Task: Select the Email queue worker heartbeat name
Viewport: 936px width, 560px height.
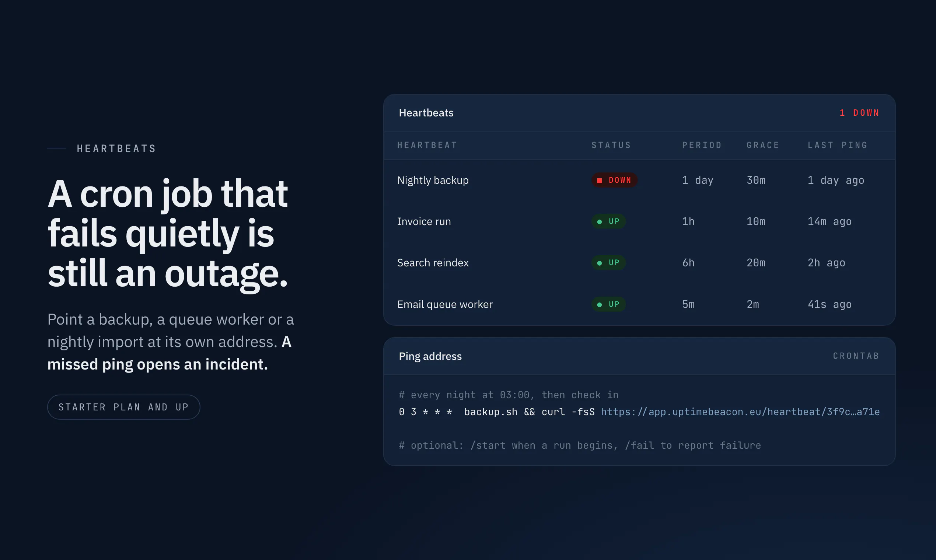Action: pos(444,304)
